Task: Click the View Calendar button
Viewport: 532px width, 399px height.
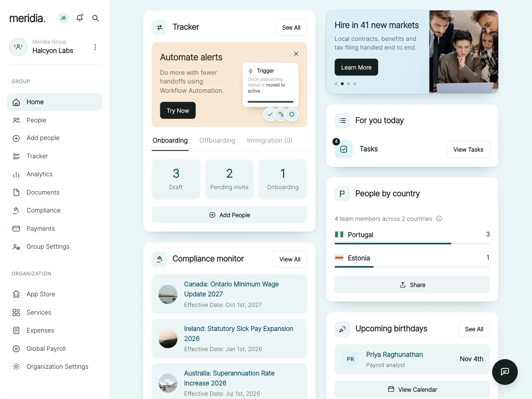Action: click(x=412, y=389)
